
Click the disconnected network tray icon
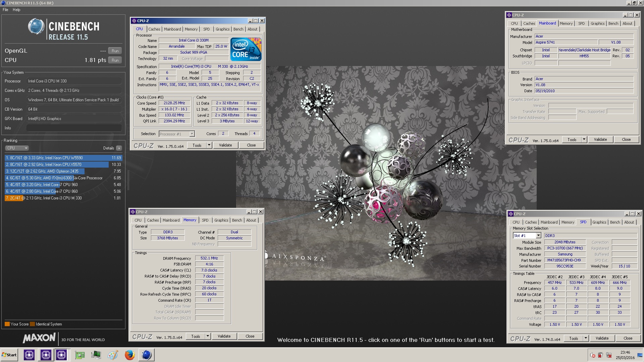click(x=609, y=355)
